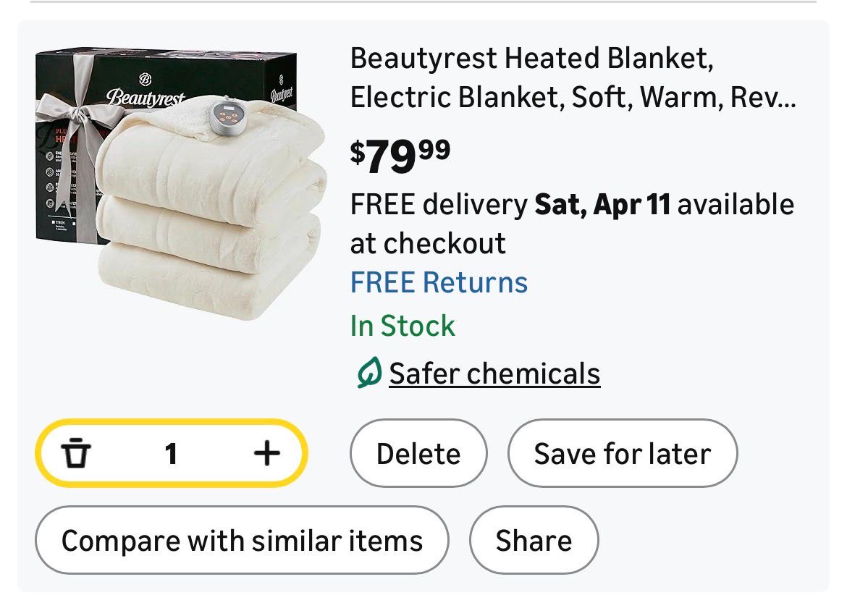The width and height of the screenshot is (847, 616).
Task: Save the blanket for later
Action: pyautogui.click(x=622, y=454)
